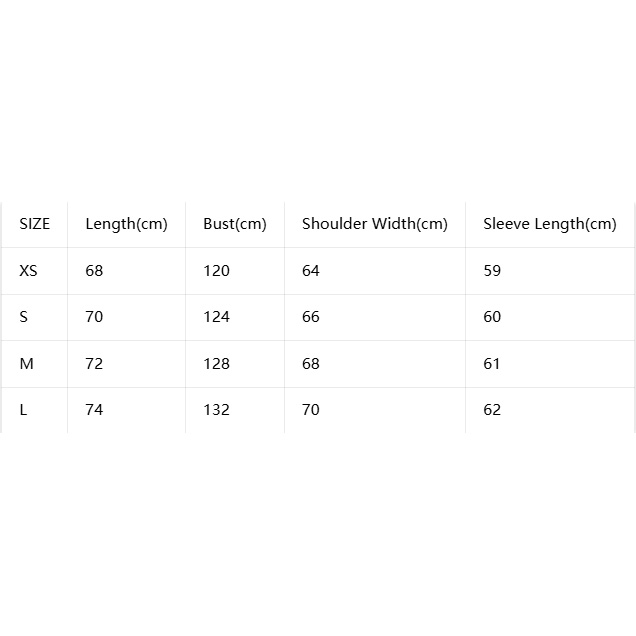The image size is (636, 636).
Task: Select the M size row label
Action: click(26, 364)
